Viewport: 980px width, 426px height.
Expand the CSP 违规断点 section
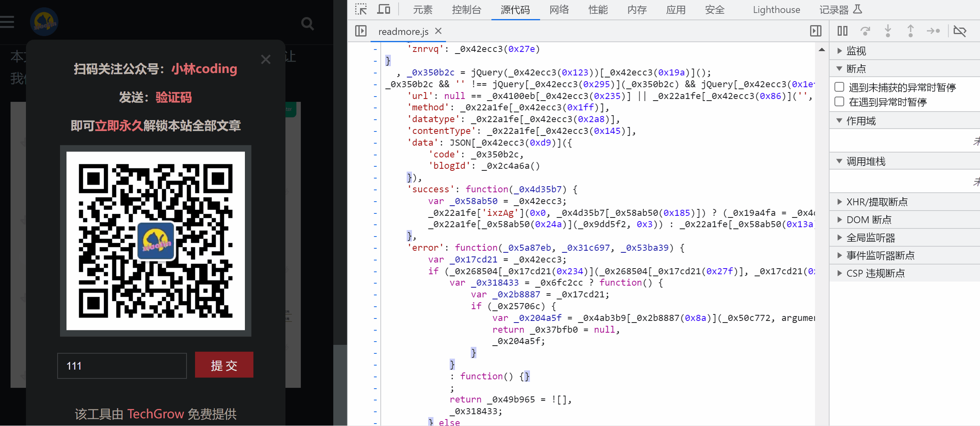tap(905, 273)
